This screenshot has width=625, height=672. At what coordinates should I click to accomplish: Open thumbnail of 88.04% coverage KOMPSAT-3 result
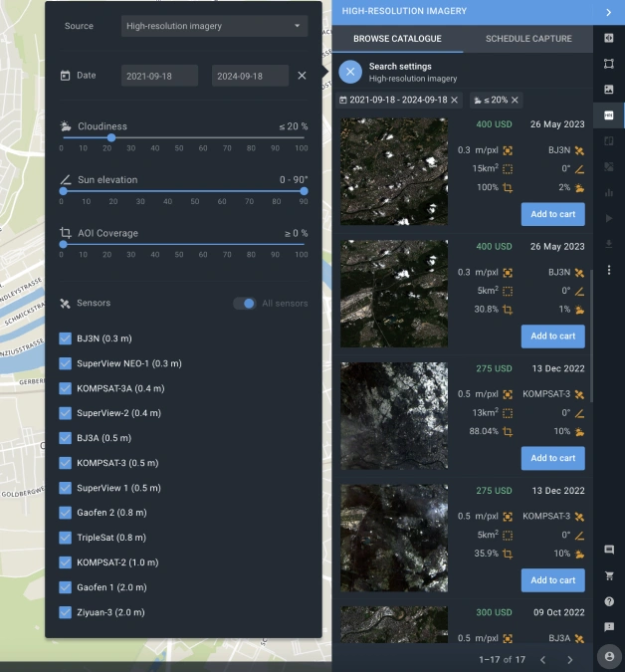(394, 416)
